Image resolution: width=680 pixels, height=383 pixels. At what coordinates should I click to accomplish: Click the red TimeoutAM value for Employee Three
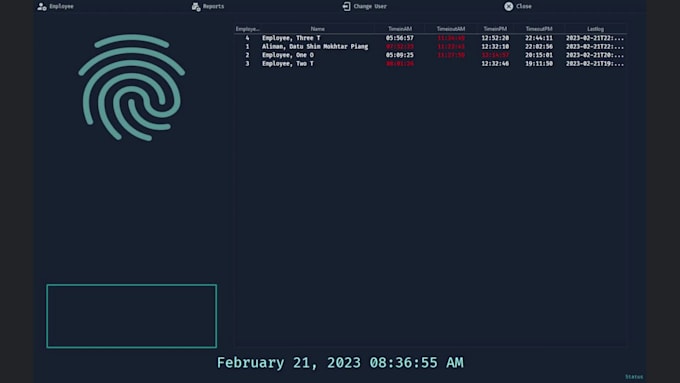pos(451,38)
